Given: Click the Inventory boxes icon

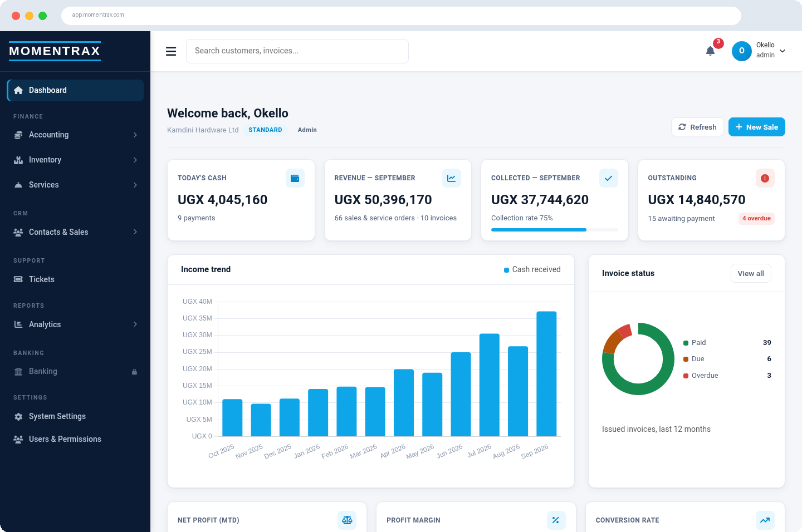Looking at the screenshot, I should [18, 160].
